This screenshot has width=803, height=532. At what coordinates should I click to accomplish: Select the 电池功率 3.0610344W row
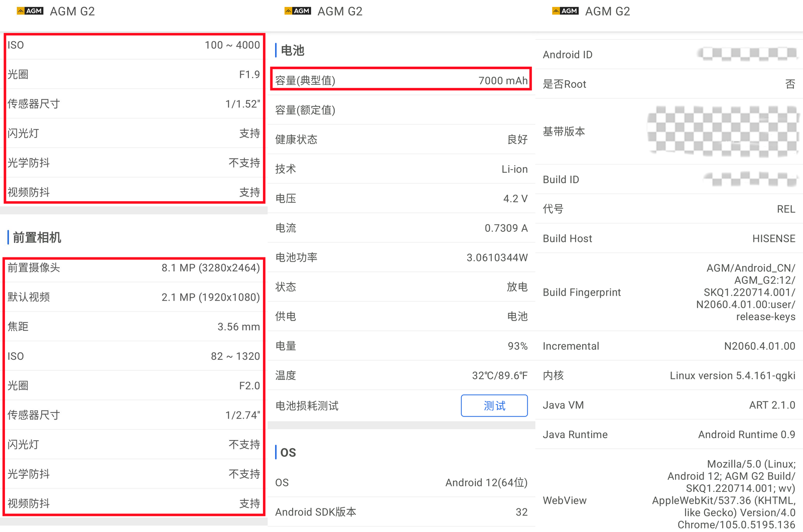click(x=401, y=257)
